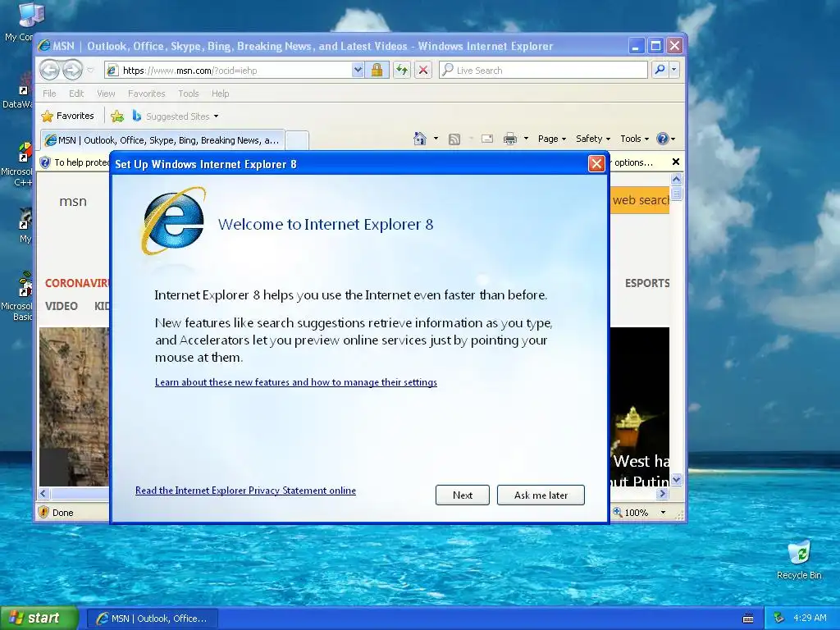Select the Microsoft Visual Basic desktop icon
Screen dimensions: 840x630
point(16,297)
